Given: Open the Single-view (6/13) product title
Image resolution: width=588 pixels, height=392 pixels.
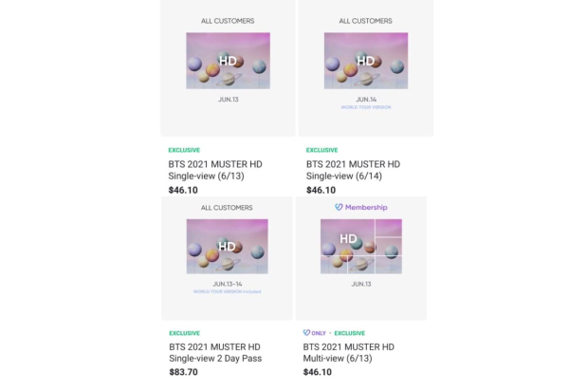Looking at the screenshot, I should point(215,171).
